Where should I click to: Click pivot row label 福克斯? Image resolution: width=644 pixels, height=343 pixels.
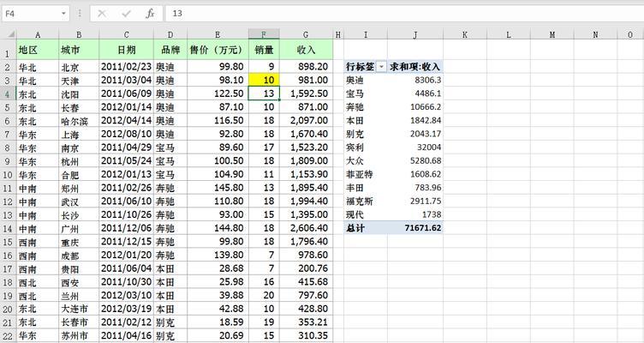(x=360, y=202)
